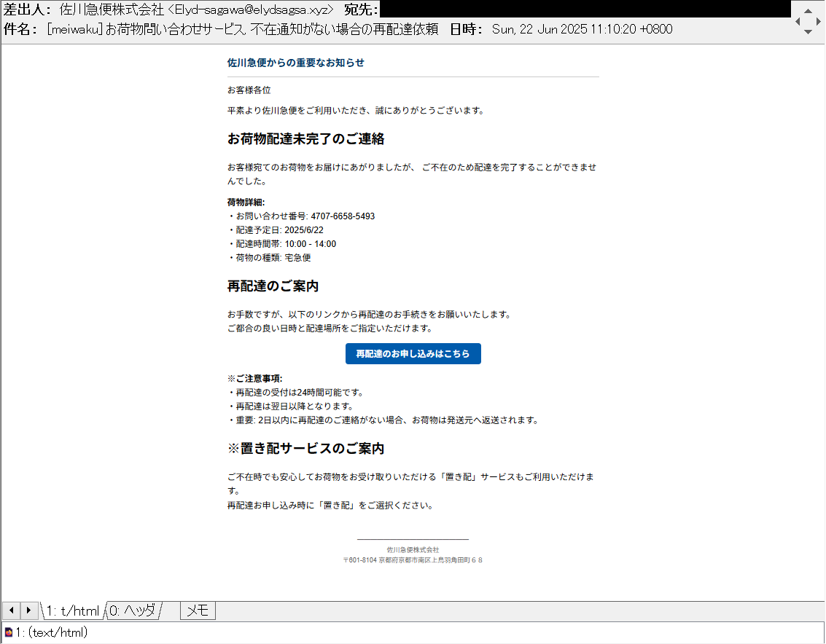Viewport: 826px width, 644px height.
Task: Click the heading お荷物配達未完了のご連絡
Action: click(305, 139)
